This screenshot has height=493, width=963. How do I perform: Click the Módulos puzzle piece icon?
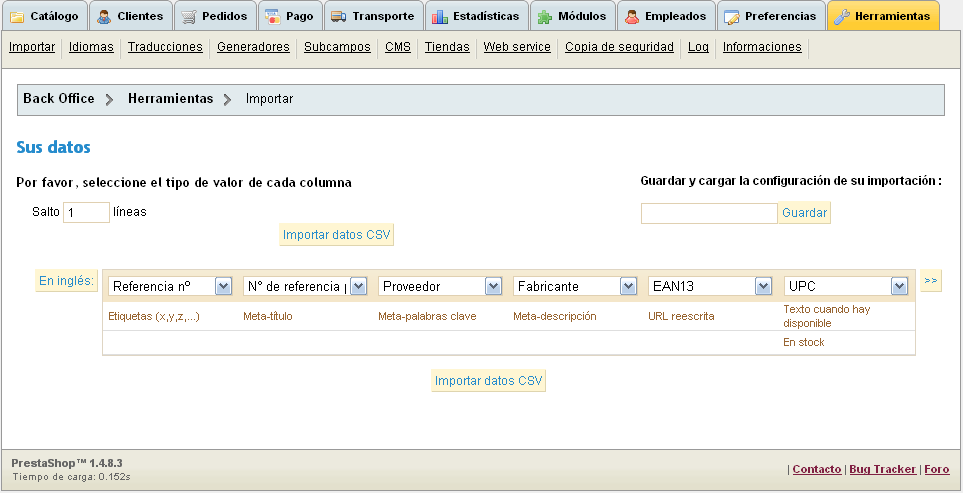click(545, 17)
